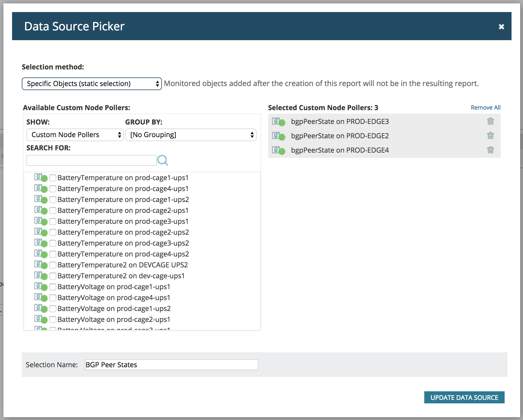Click Remove All link
Image resolution: width=523 pixels, height=420 pixels.
tap(485, 108)
